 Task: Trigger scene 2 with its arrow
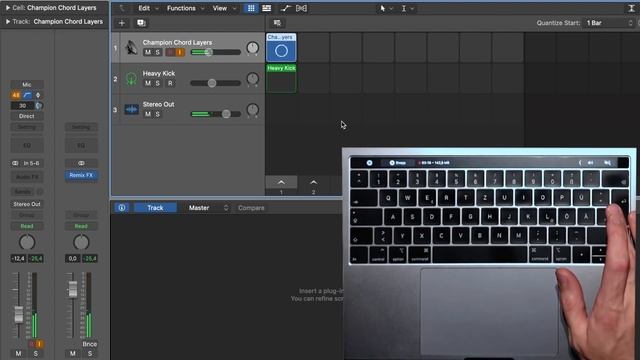coord(313,182)
